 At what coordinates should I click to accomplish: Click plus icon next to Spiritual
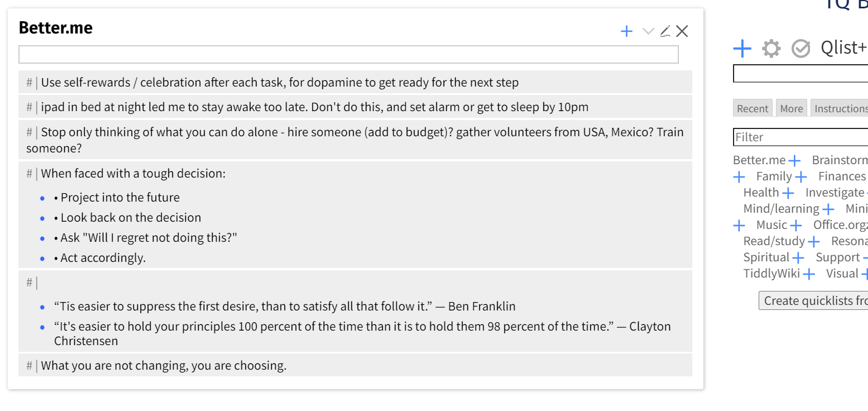tap(798, 258)
